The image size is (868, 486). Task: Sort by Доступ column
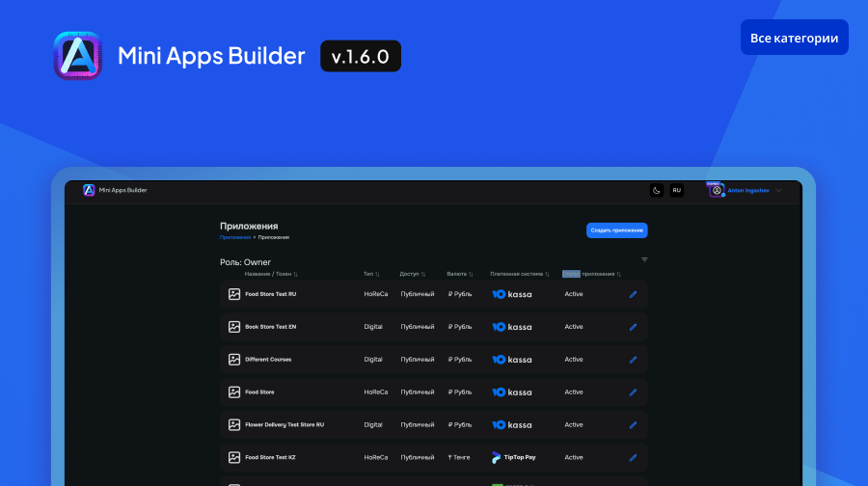(413, 274)
